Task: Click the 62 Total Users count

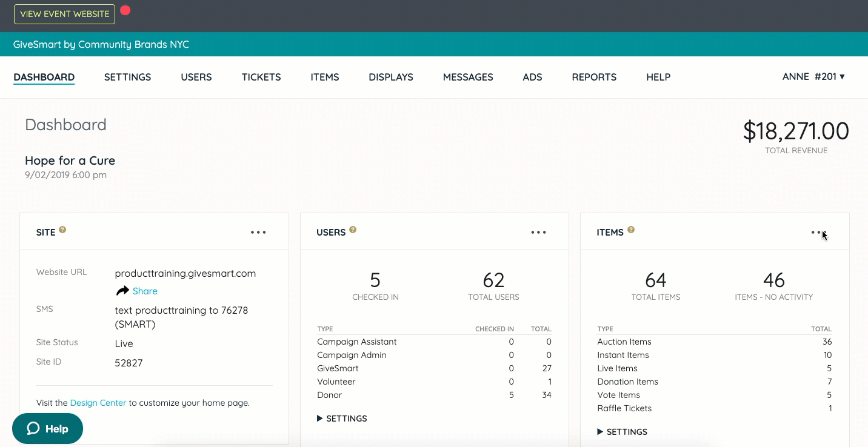Action: [493, 280]
